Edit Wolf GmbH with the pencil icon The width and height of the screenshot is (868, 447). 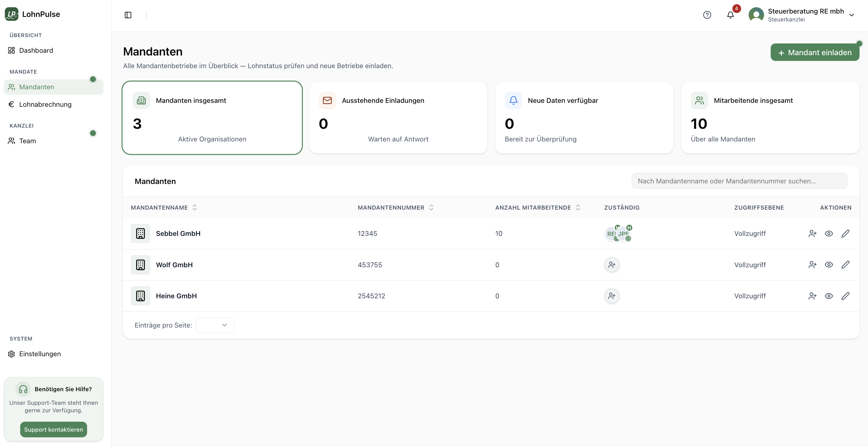click(x=845, y=265)
